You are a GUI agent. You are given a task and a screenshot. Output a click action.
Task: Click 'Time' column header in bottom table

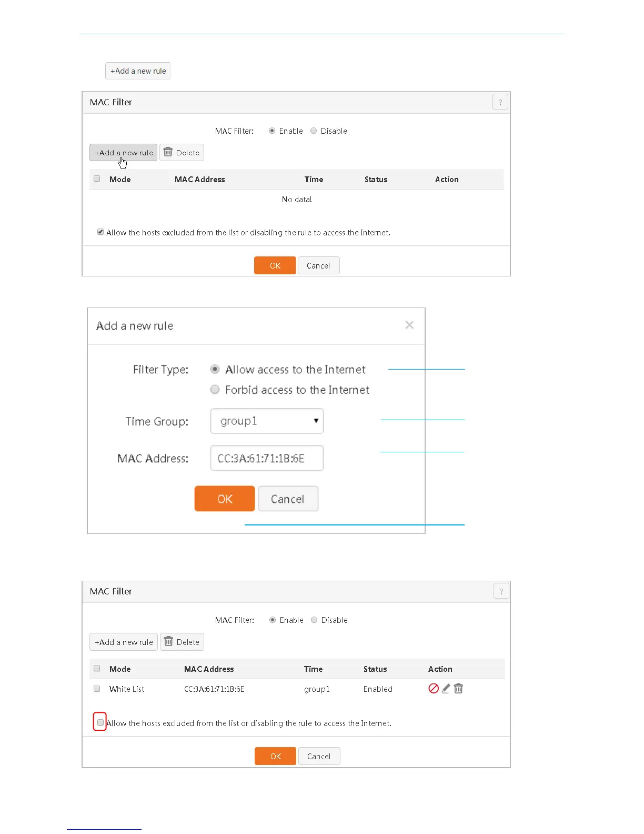[x=313, y=669]
